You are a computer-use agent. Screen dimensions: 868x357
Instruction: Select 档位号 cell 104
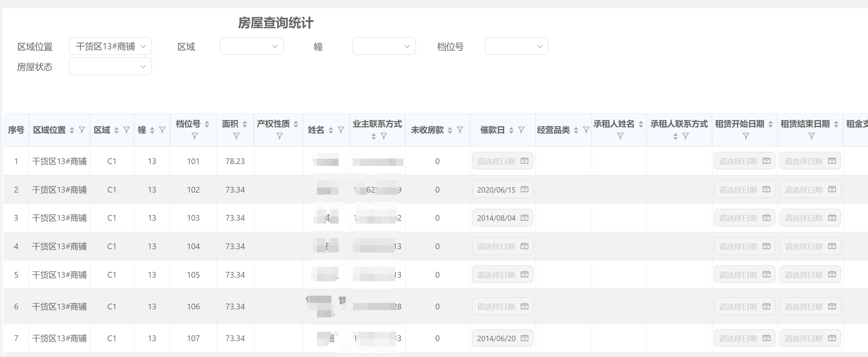tap(193, 246)
